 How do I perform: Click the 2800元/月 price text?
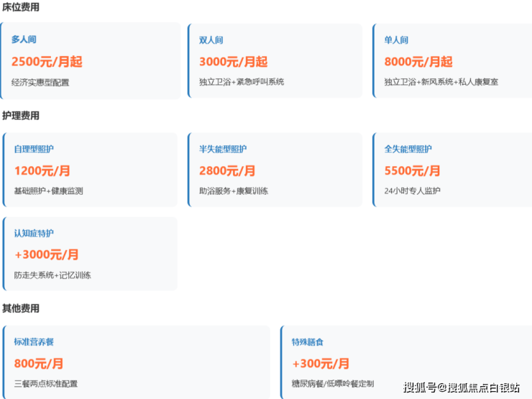227,171
